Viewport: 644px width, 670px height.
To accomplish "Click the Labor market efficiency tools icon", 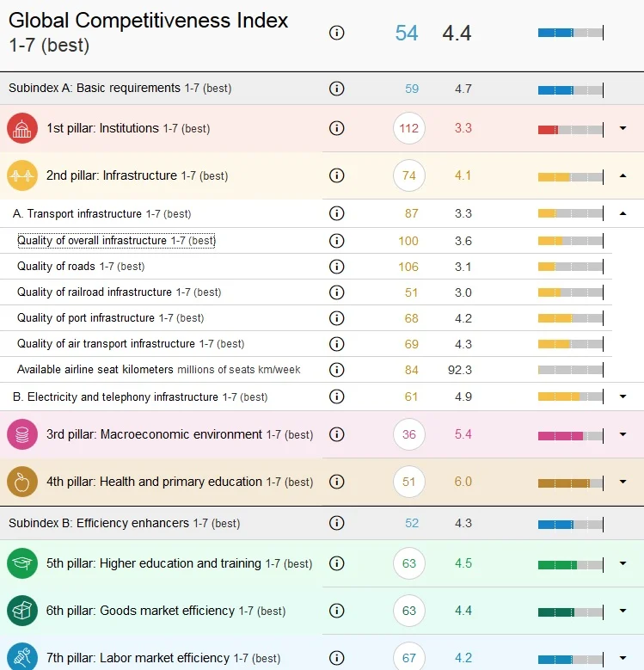I will tap(22, 657).
